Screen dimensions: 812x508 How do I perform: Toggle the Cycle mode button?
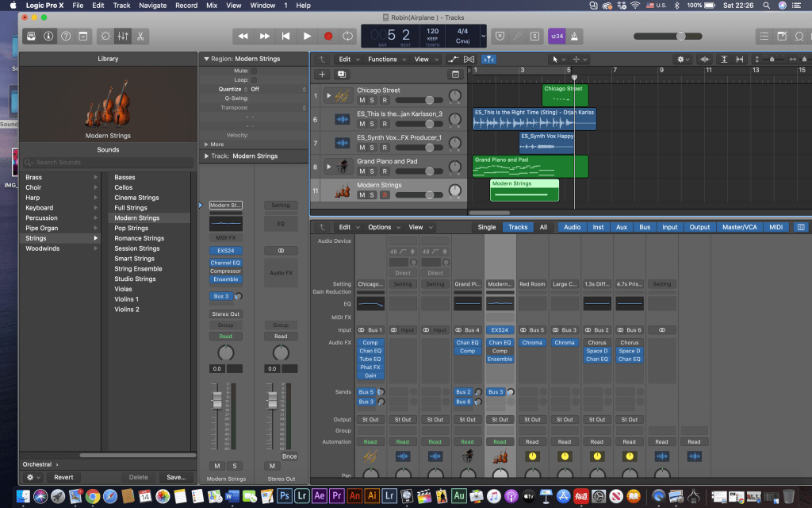[x=348, y=36]
